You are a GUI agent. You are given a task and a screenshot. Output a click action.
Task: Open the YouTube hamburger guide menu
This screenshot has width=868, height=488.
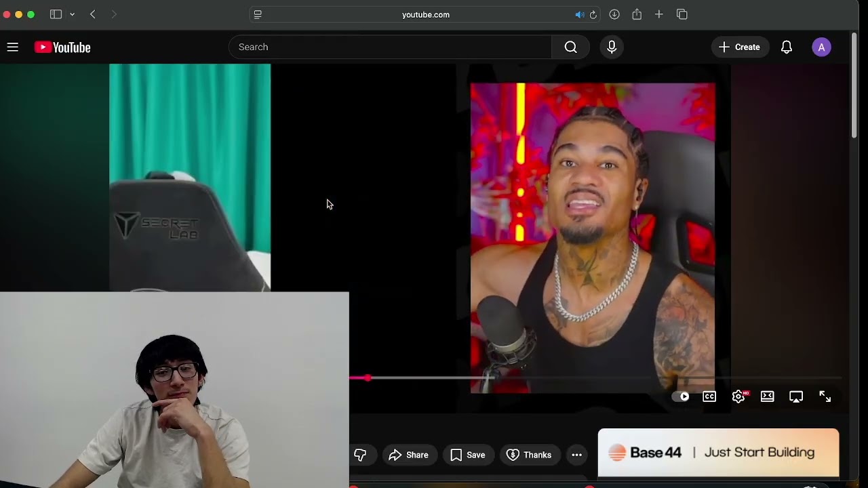(x=13, y=47)
